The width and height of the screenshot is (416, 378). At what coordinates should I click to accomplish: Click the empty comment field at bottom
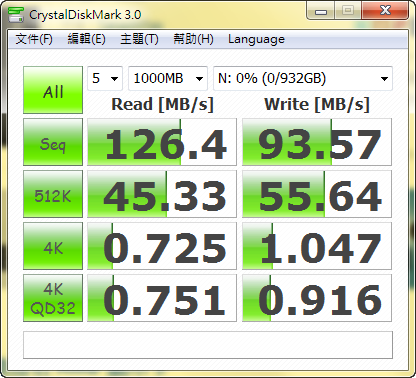point(208,345)
